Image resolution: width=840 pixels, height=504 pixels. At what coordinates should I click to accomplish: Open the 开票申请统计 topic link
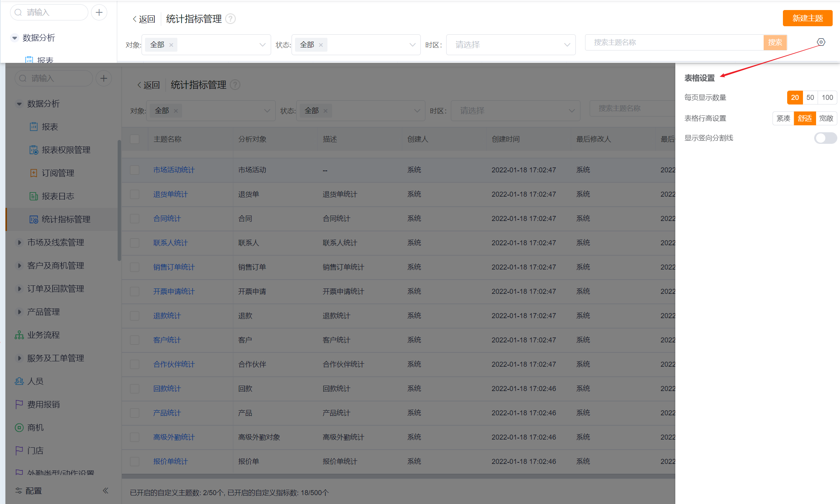pos(174,292)
